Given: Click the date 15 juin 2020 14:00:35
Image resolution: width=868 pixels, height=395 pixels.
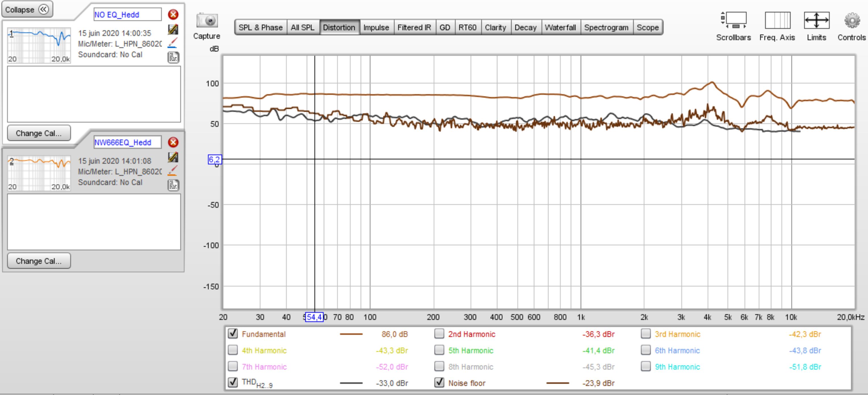Looking at the screenshot, I should (115, 33).
